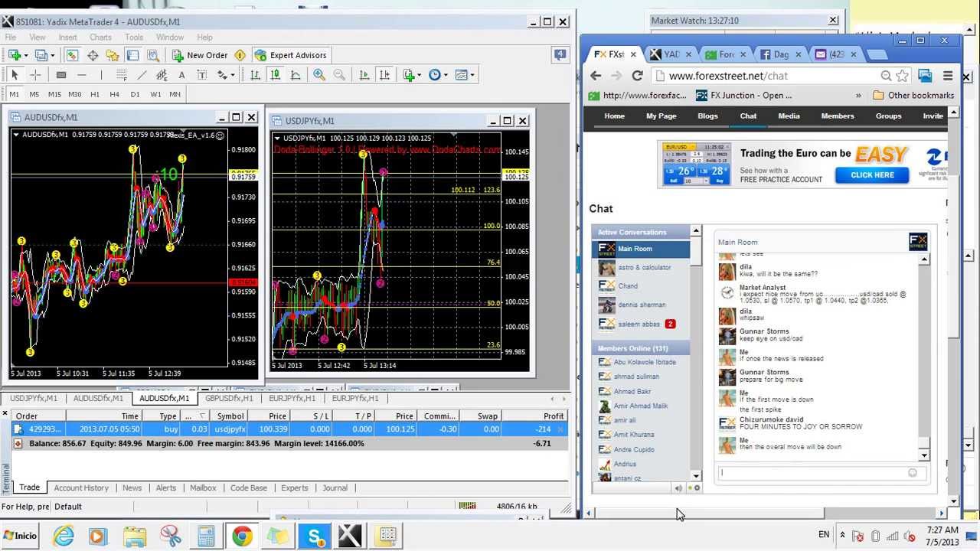Select the MN timeframe
980x551 pixels.
tap(175, 94)
